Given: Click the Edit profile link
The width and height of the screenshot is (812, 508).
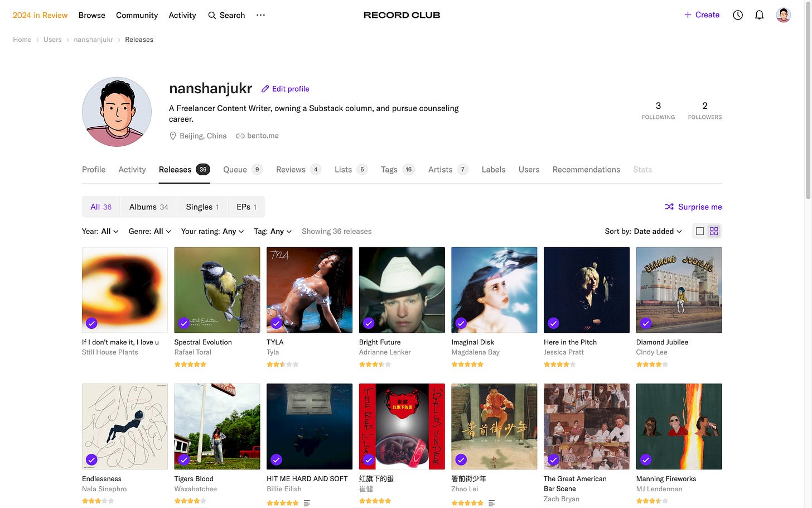Looking at the screenshot, I should (285, 89).
